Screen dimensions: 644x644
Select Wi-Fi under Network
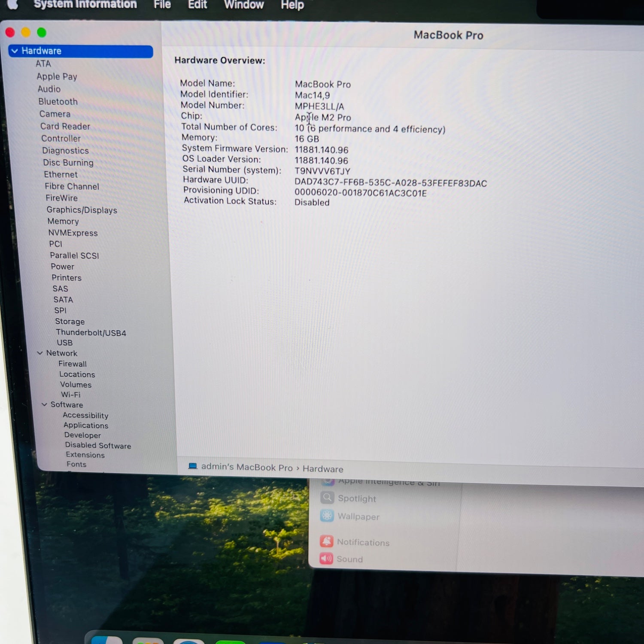[70, 395]
